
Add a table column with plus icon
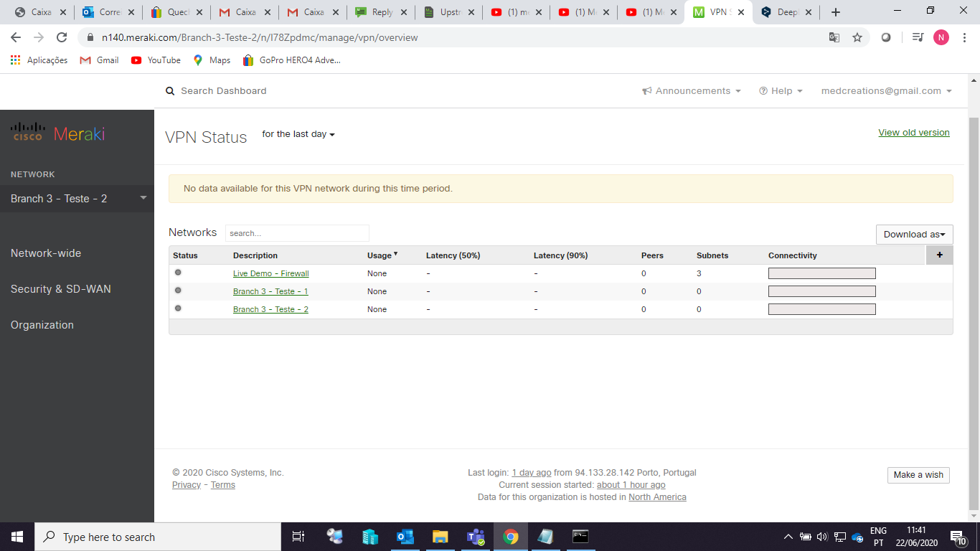[939, 255]
